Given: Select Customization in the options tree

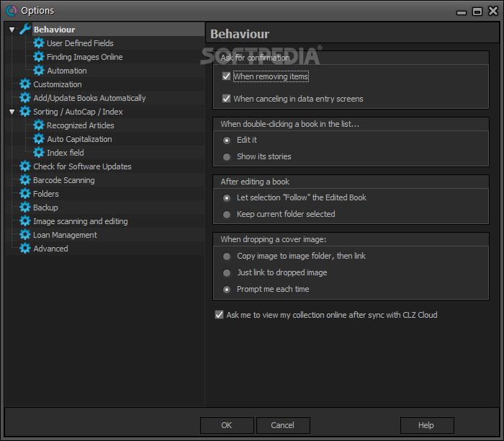Looking at the screenshot, I should pos(58,84).
